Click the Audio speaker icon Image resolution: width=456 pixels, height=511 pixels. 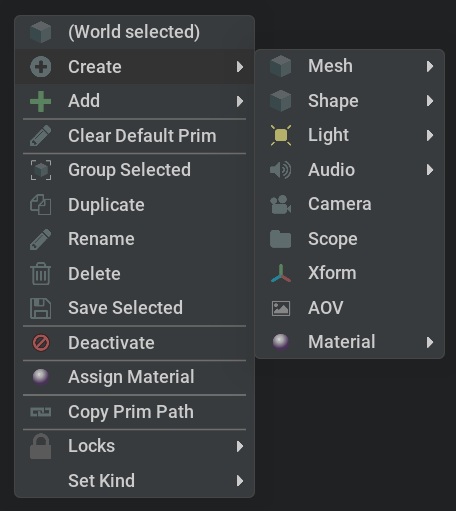281,170
